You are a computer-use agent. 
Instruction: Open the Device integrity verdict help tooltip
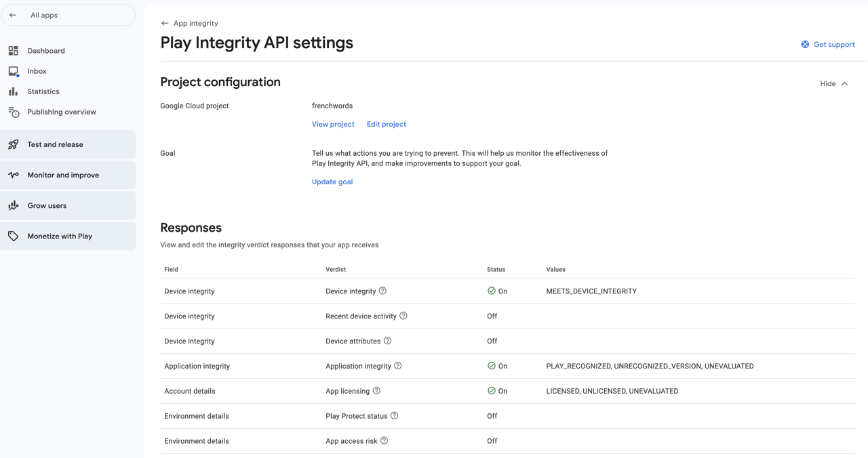382,291
